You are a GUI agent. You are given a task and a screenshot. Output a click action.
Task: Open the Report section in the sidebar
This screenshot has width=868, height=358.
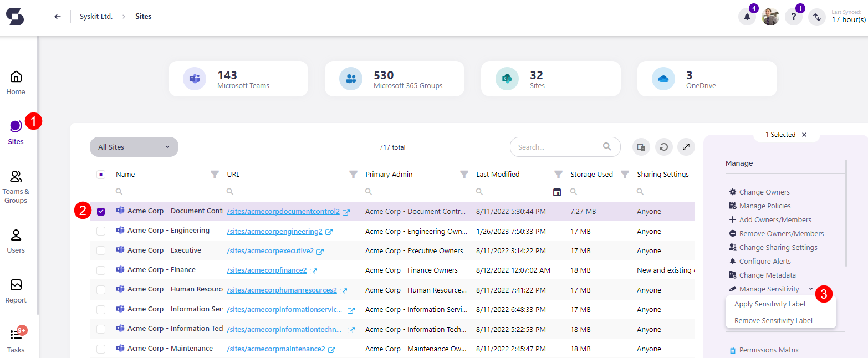pos(15,290)
